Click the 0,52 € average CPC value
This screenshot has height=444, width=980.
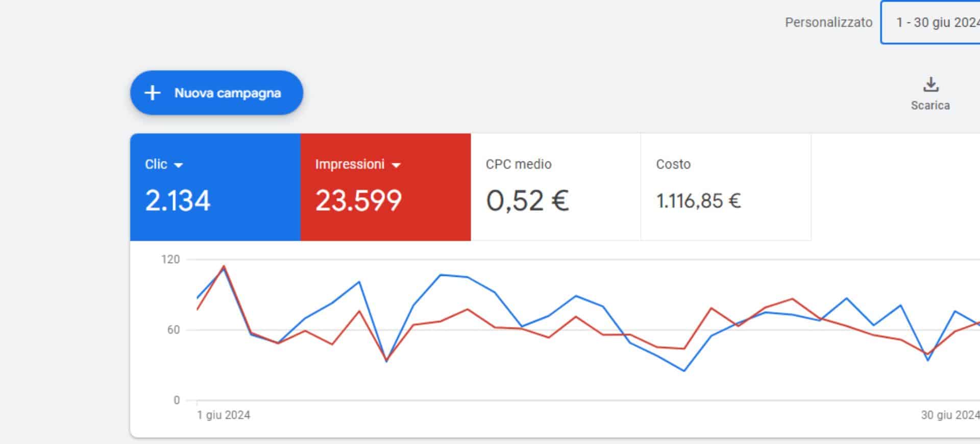click(527, 200)
